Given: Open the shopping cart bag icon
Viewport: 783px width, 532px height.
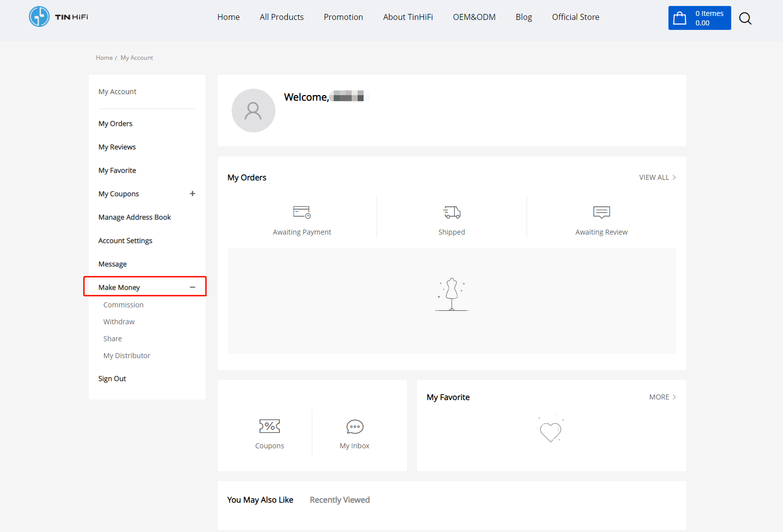Looking at the screenshot, I should coord(679,18).
